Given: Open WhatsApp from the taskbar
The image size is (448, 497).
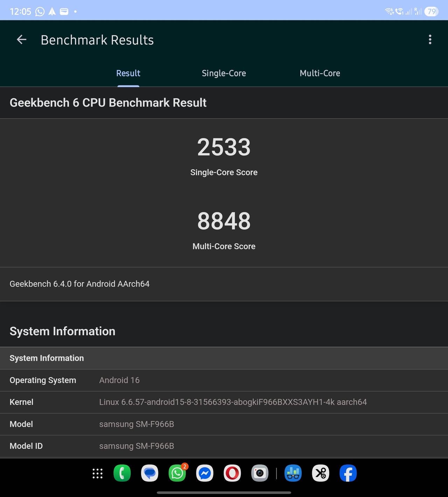Looking at the screenshot, I should click(177, 473).
